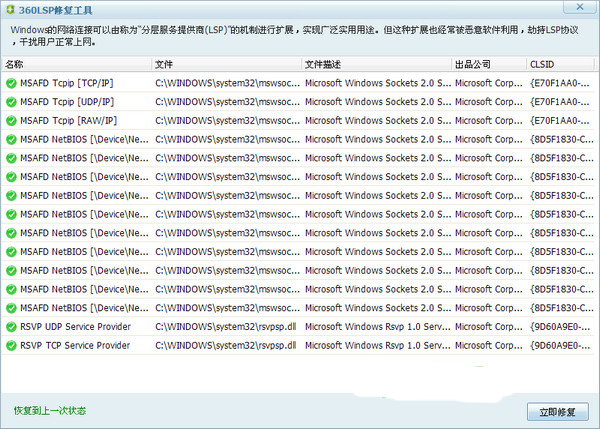The image size is (600, 429).
Task: Click Microsoft Corp cell in RSVP UDP row
Action: [489, 327]
